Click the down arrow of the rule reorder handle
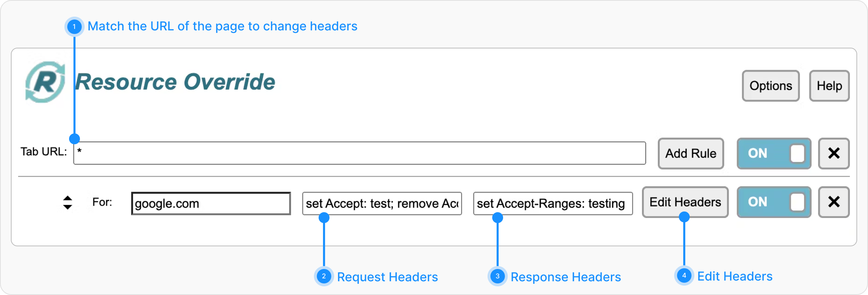The height and width of the screenshot is (295, 868). [68, 207]
